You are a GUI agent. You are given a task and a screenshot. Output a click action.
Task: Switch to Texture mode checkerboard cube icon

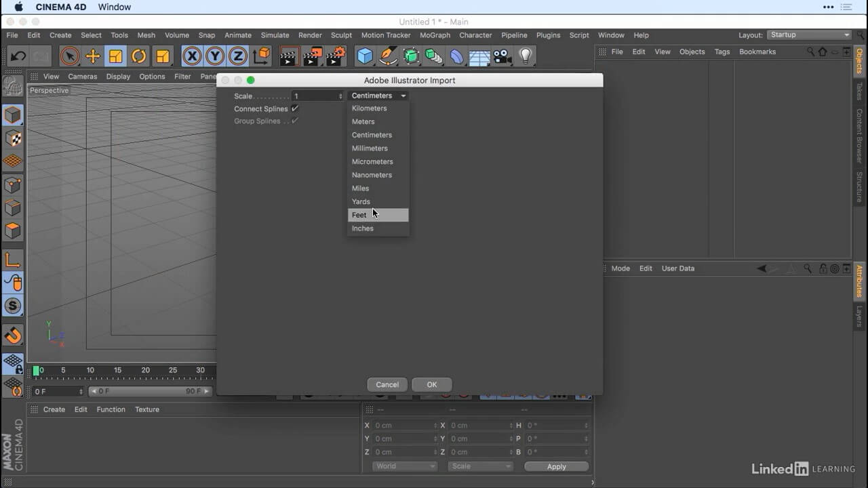(x=13, y=138)
